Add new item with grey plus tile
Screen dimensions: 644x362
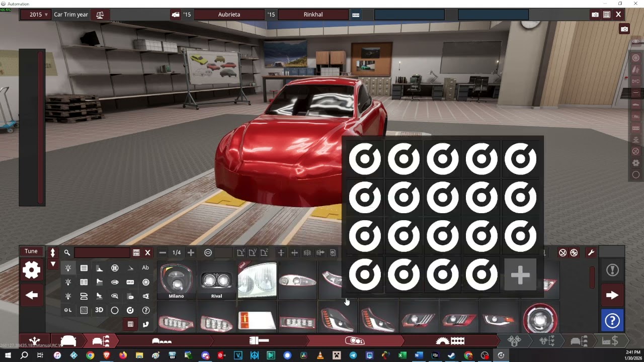520,275
